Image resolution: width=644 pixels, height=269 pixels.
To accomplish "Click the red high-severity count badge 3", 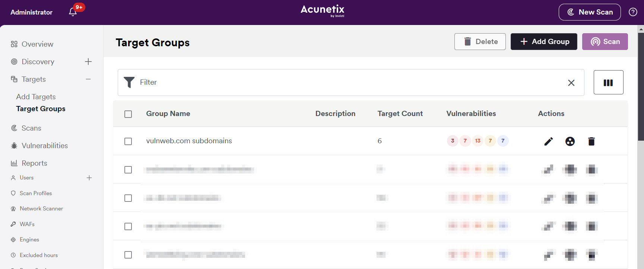I will pyautogui.click(x=453, y=141).
